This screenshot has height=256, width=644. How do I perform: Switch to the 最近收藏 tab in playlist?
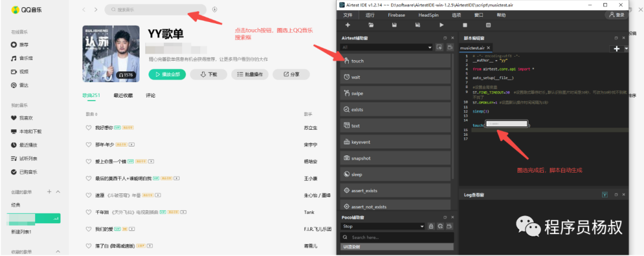point(123,96)
